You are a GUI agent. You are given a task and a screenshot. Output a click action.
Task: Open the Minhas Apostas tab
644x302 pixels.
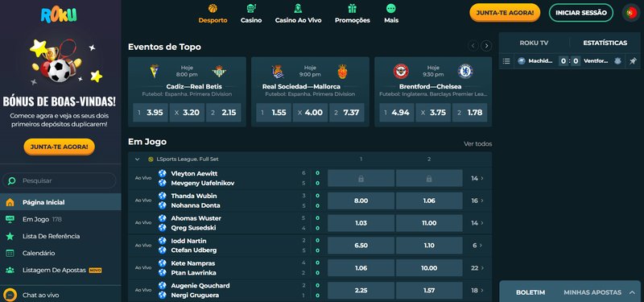(x=592, y=292)
